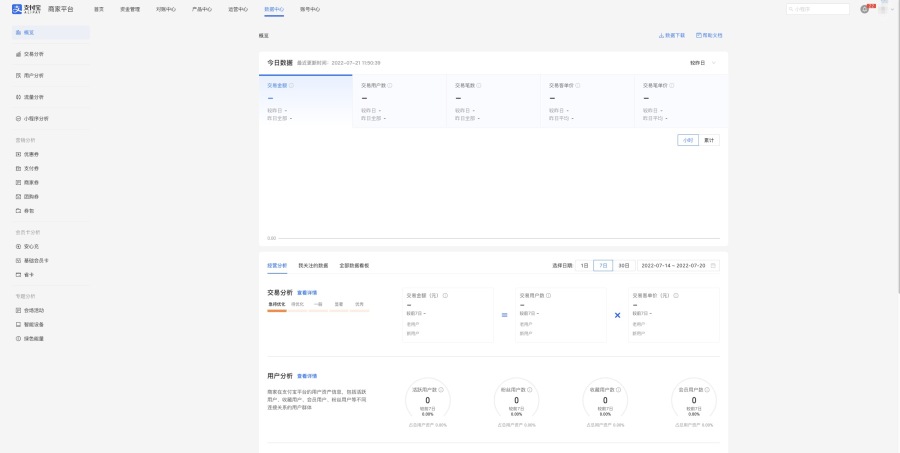Click info icon next to 交易客单价 today card
The height and width of the screenshot is (453, 900).
pos(577,86)
